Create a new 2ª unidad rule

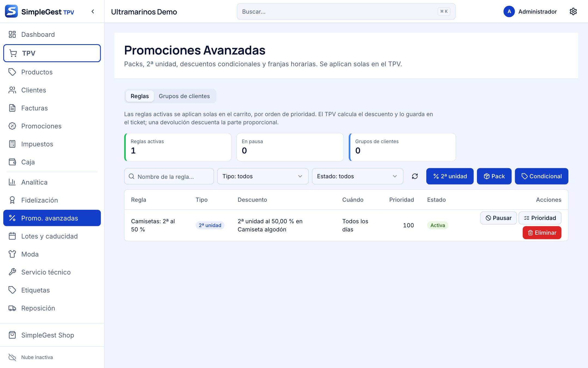[x=450, y=176]
